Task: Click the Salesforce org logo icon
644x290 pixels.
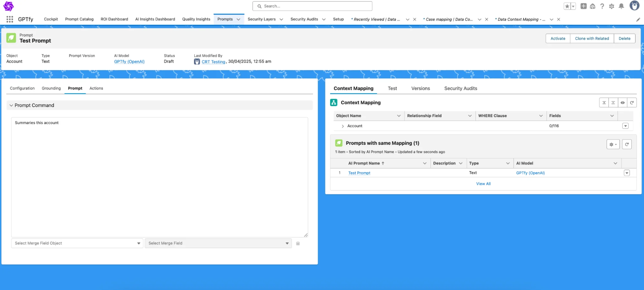Action: (9, 6)
